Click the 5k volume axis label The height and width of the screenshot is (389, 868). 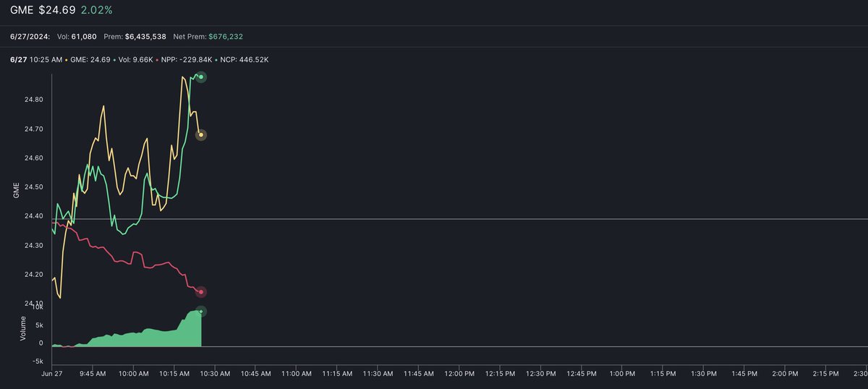(38, 325)
